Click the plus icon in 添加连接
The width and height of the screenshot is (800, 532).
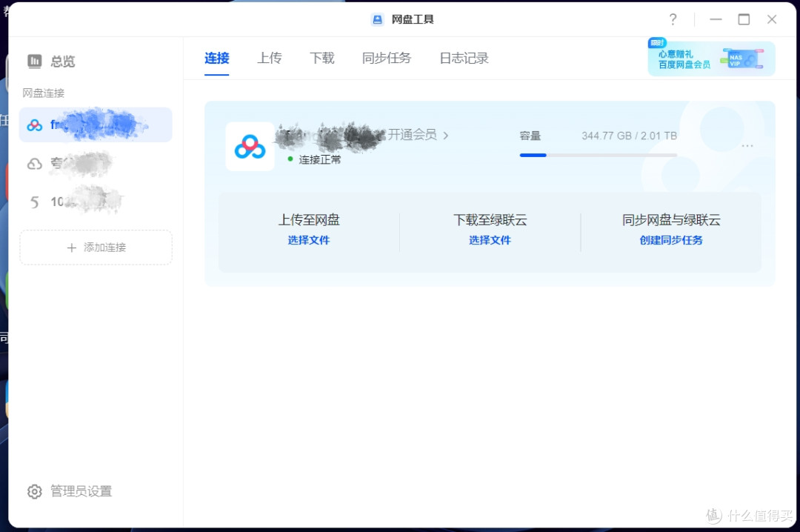71,247
